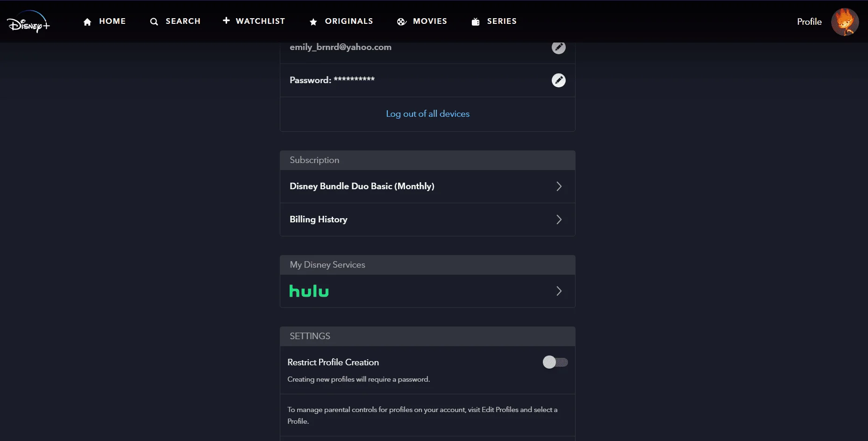Open ORIGINALS navigation item

tap(349, 21)
